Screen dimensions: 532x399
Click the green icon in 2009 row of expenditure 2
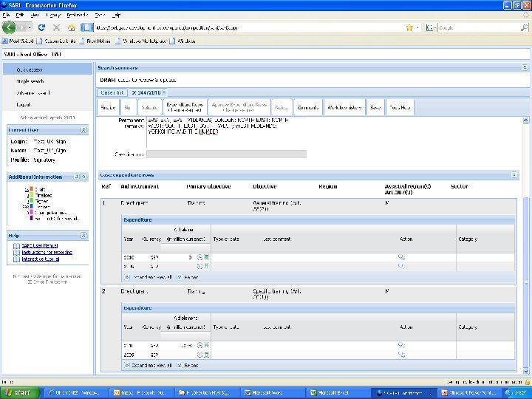(x=206, y=355)
